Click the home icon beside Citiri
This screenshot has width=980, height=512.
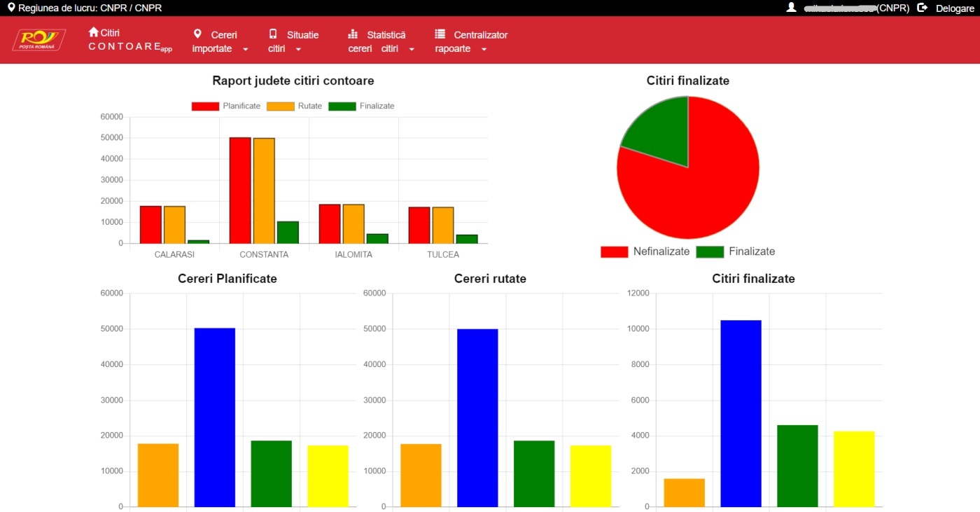point(94,32)
